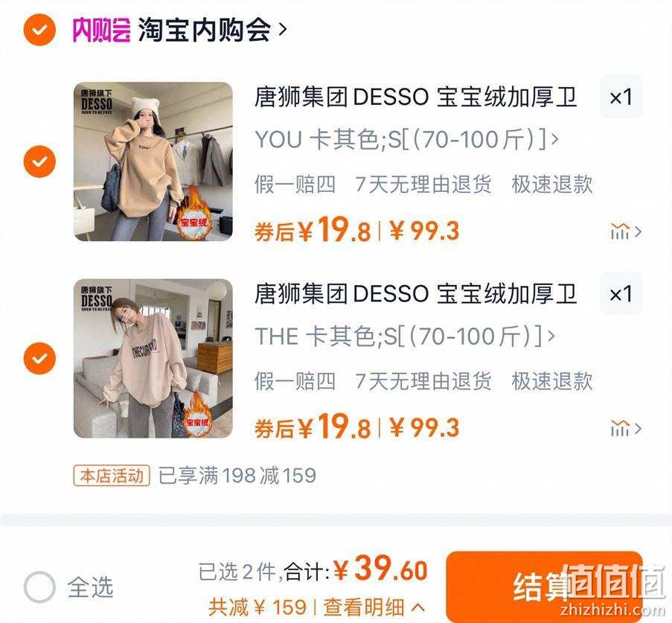
Task: View the pink THECURVE sweatshirt thumbnail
Action: pyautogui.click(x=153, y=359)
